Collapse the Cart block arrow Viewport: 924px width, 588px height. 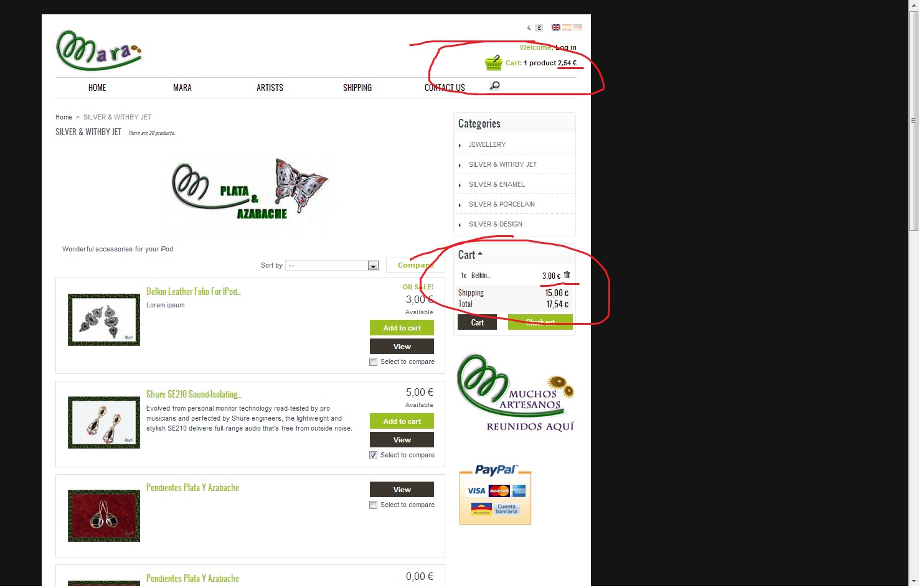coord(480,254)
